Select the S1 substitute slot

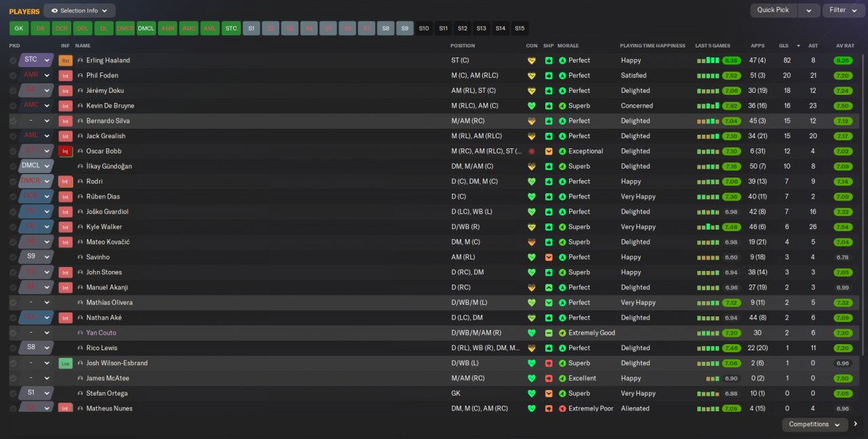tap(252, 28)
